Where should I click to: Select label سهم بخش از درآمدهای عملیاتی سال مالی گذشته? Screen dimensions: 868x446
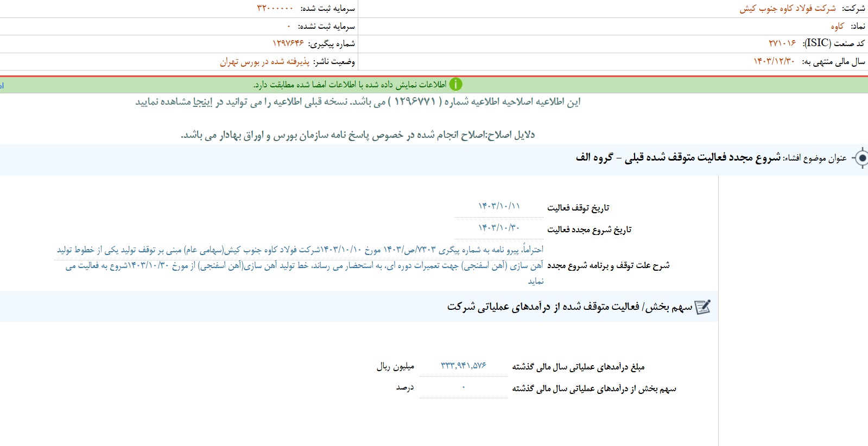[594, 389]
